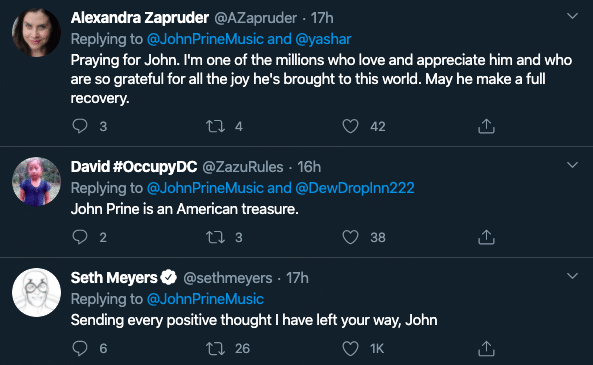Open @yashar mention link
The image size is (593, 365).
pyautogui.click(x=323, y=39)
